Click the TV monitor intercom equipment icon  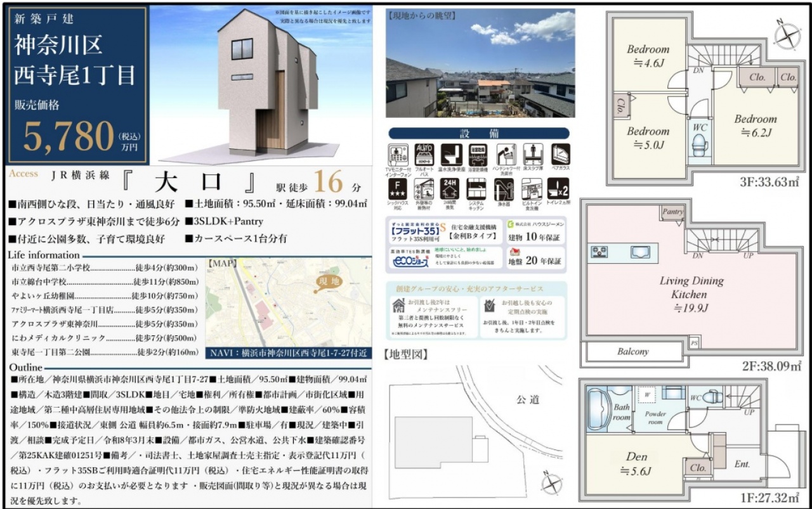[398, 155]
